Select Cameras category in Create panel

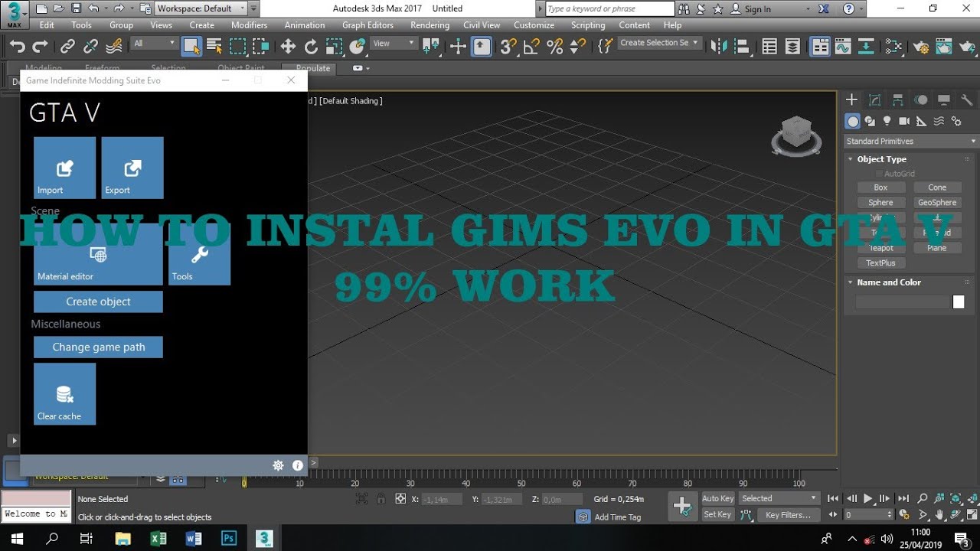point(904,121)
